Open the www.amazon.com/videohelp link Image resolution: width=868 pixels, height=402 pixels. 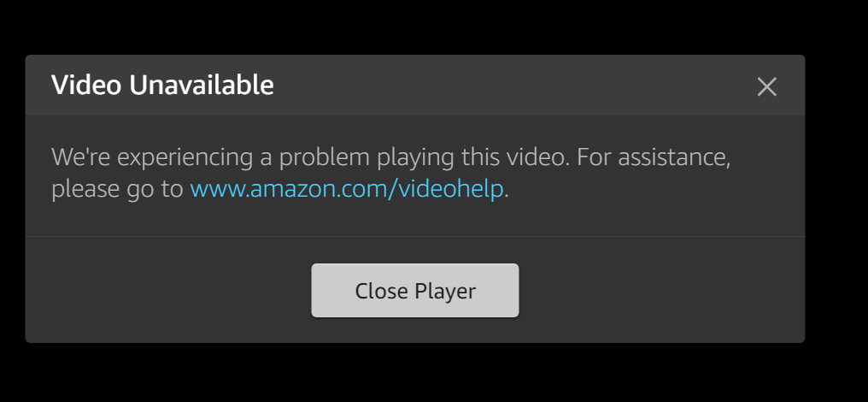[347, 189]
